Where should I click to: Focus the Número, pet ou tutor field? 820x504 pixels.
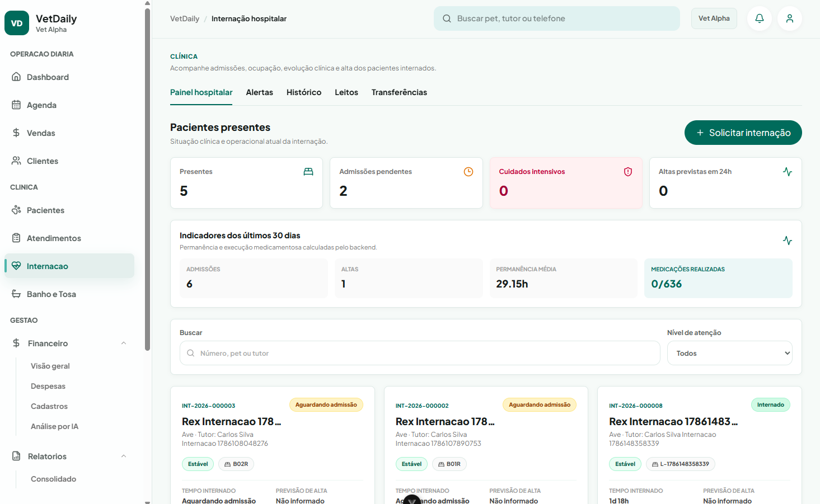420,353
